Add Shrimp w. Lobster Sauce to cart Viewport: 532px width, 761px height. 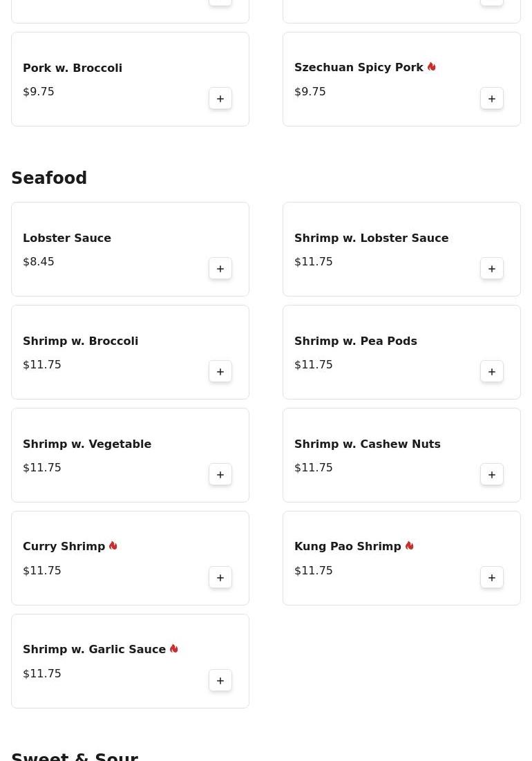[492, 268]
